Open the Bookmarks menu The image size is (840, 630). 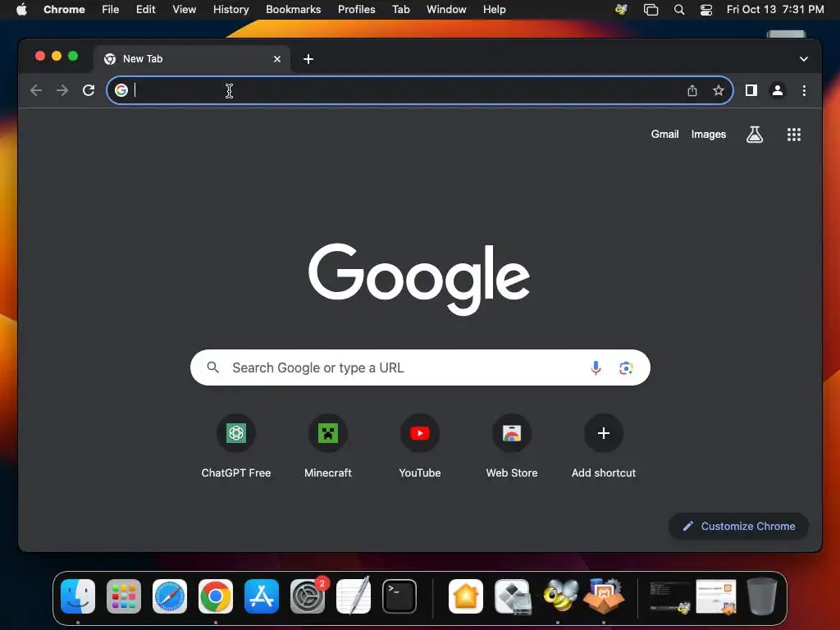click(293, 10)
